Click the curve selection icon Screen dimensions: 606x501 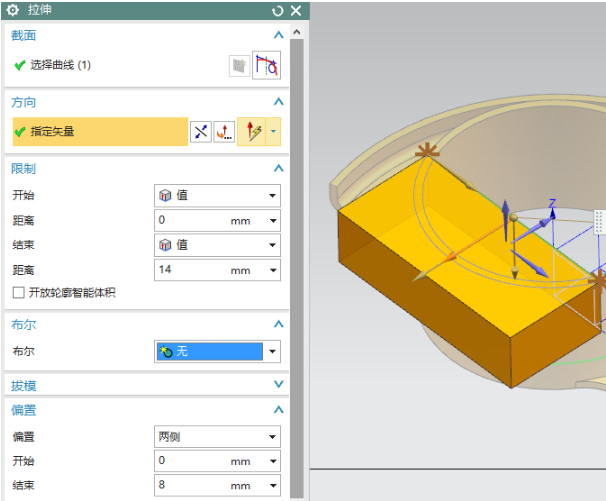click(x=266, y=66)
